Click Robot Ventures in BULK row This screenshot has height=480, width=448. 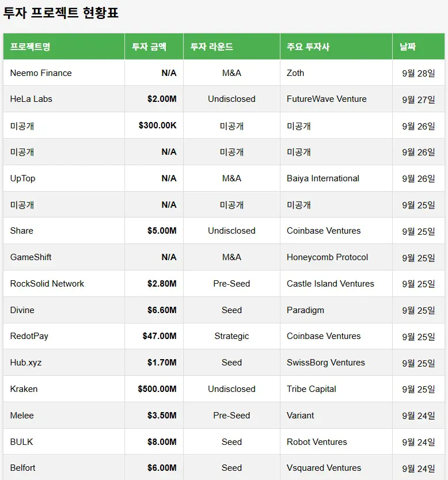[317, 442]
